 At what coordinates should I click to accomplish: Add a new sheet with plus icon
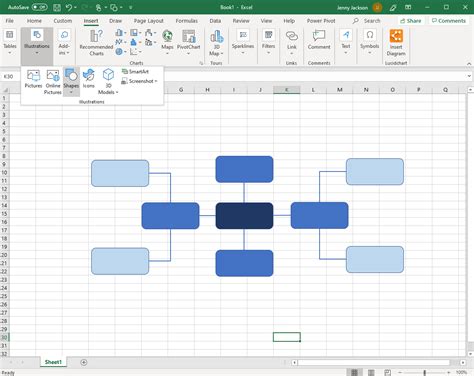click(x=84, y=362)
